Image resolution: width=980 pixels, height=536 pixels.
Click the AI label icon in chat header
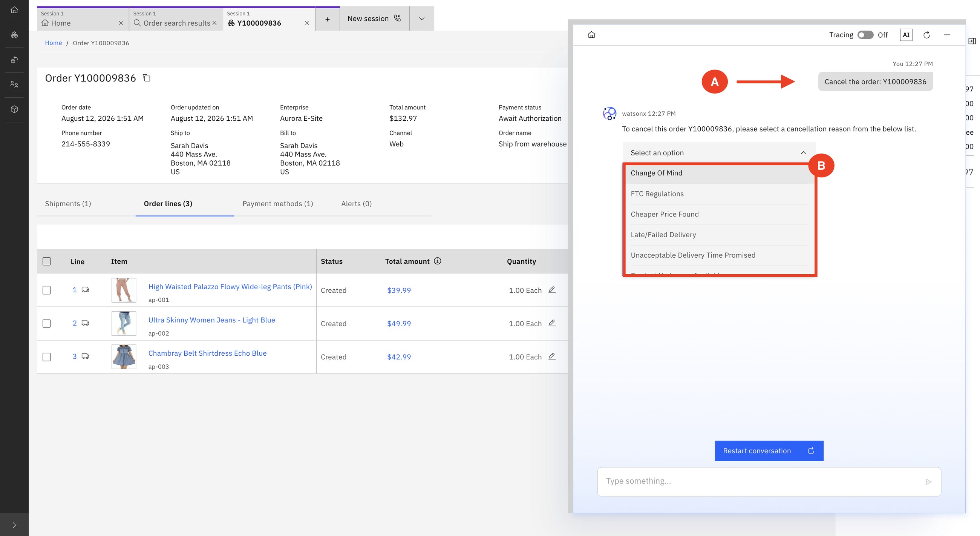coord(906,35)
